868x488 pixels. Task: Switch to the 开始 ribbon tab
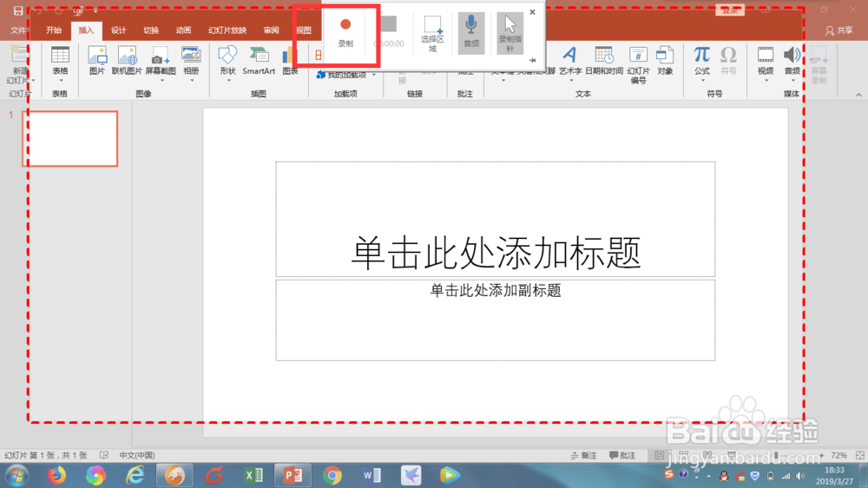point(54,30)
